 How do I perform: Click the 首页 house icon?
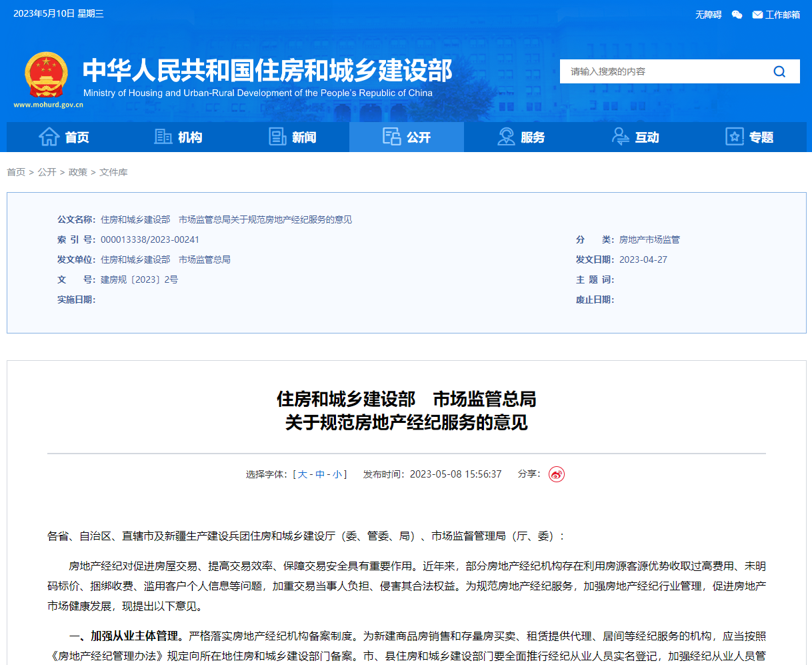point(49,137)
